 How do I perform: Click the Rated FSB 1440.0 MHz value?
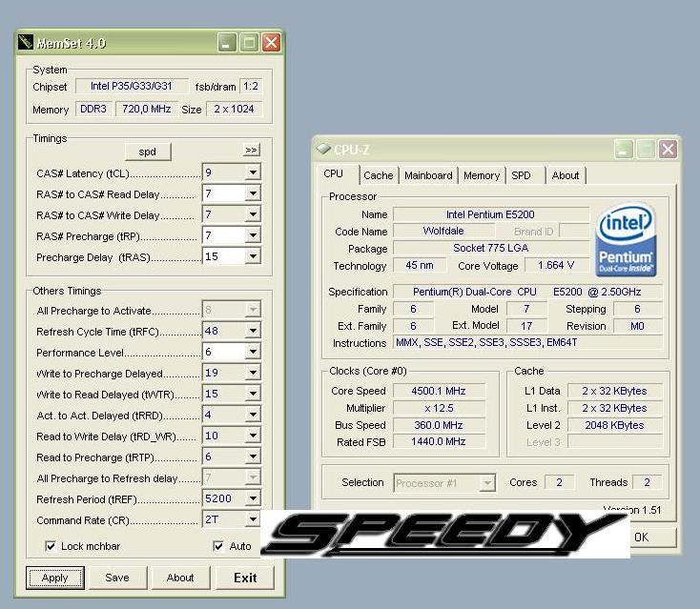[x=439, y=441]
